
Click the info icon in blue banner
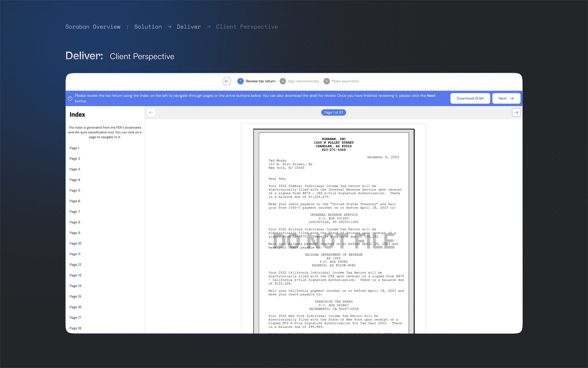point(70,98)
